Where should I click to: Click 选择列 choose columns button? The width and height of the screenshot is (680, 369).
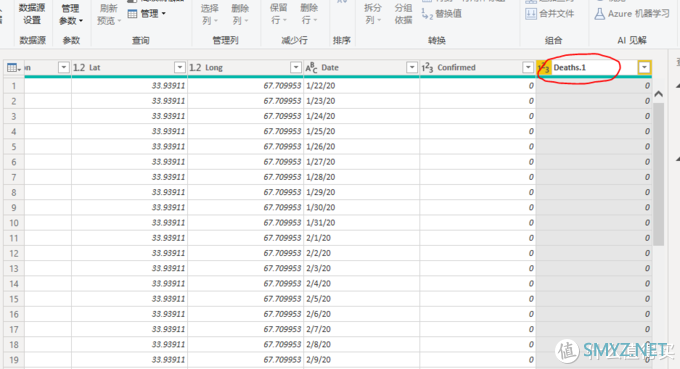[x=209, y=14]
